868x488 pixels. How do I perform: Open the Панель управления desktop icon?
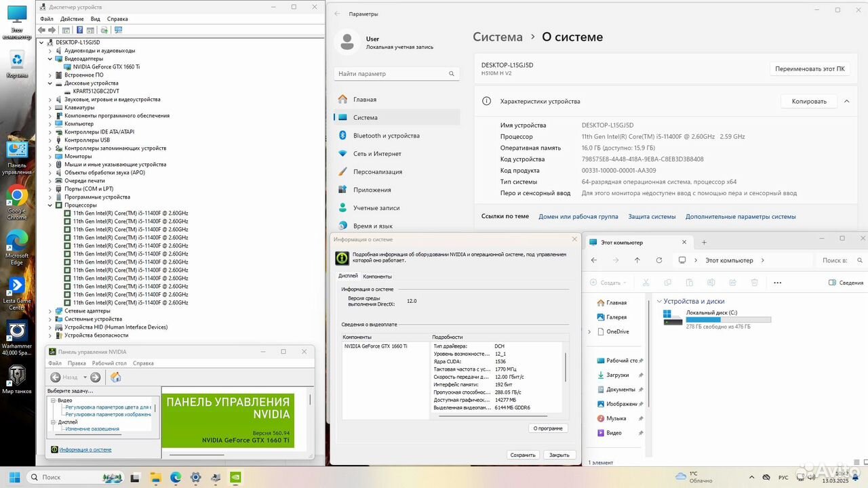click(16, 159)
